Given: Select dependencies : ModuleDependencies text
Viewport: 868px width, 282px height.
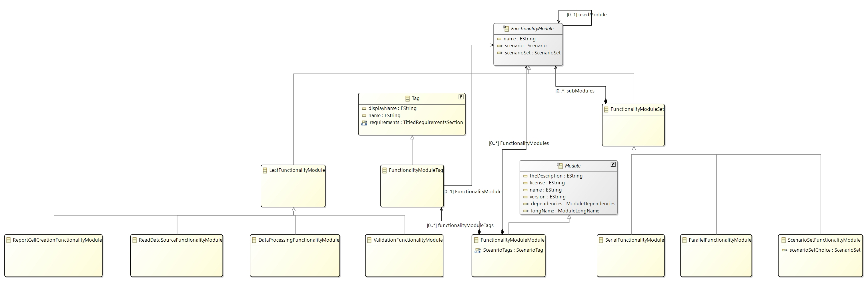Looking at the screenshot, I should click(573, 204).
